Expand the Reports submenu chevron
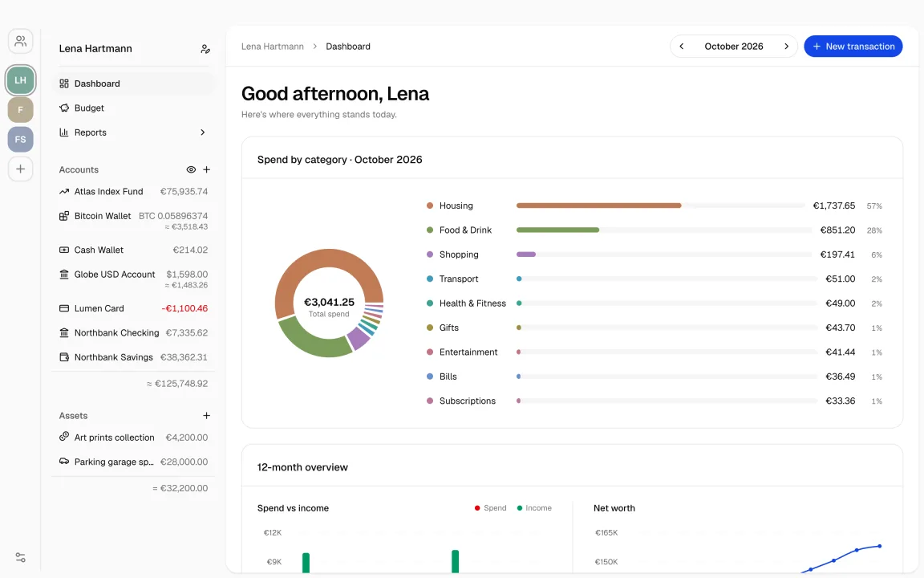 click(x=203, y=132)
